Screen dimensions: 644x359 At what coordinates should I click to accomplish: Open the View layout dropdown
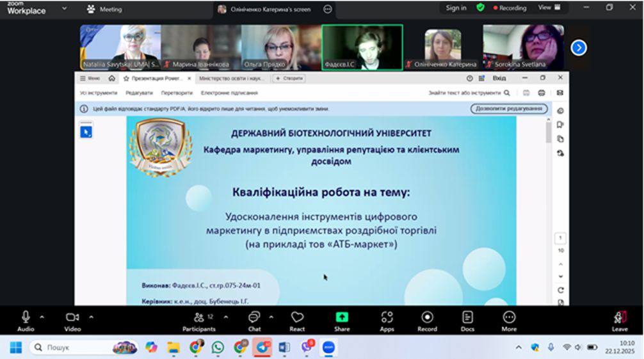(x=549, y=8)
